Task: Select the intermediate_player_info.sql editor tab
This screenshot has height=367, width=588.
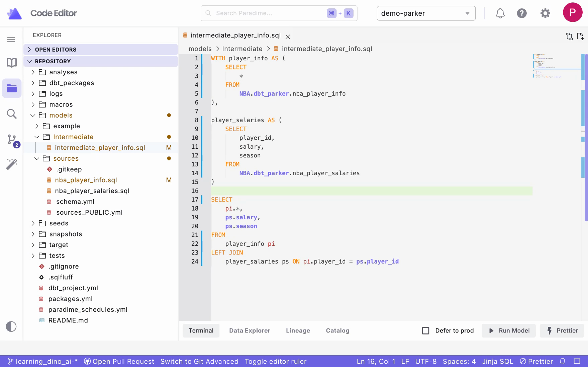Action: [x=235, y=35]
